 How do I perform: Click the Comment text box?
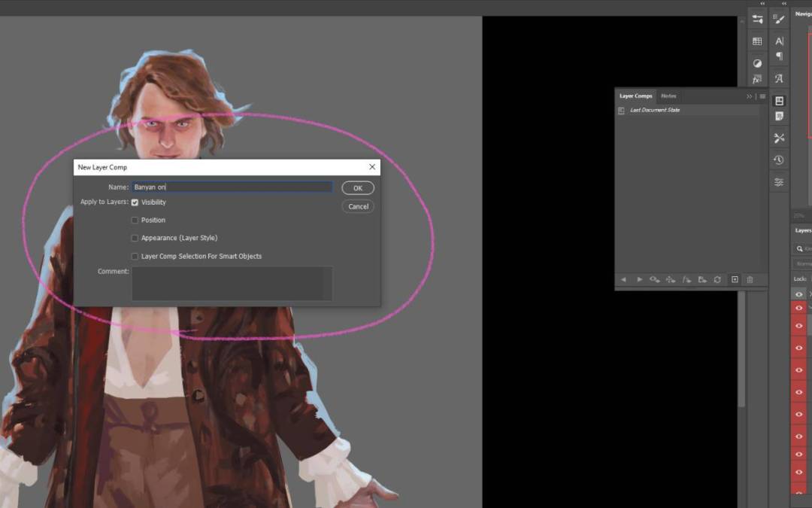coord(232,283)
